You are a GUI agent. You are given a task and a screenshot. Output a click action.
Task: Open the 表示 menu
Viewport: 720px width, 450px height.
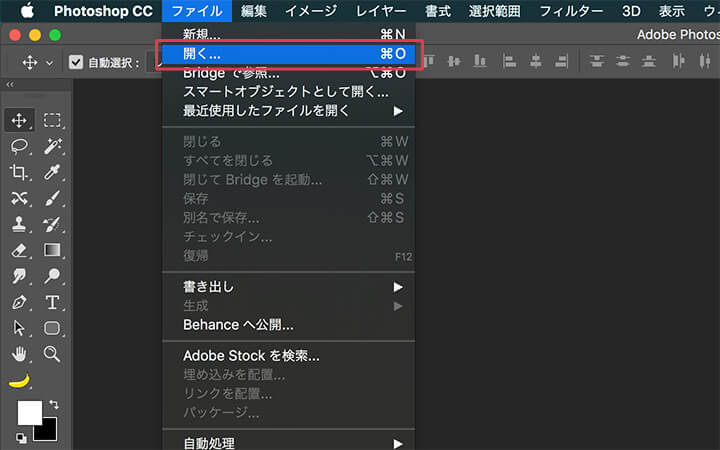pos(672,11)
